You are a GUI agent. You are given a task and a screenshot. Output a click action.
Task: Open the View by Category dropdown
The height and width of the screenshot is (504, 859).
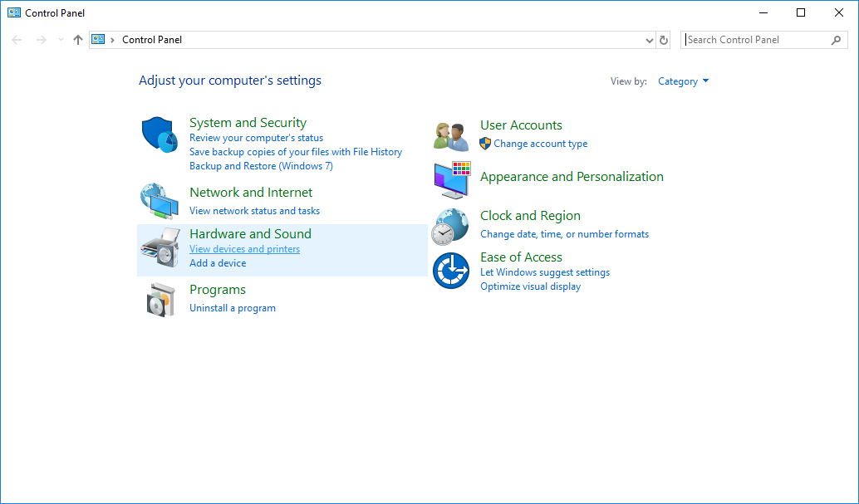[x=683, y=81]
